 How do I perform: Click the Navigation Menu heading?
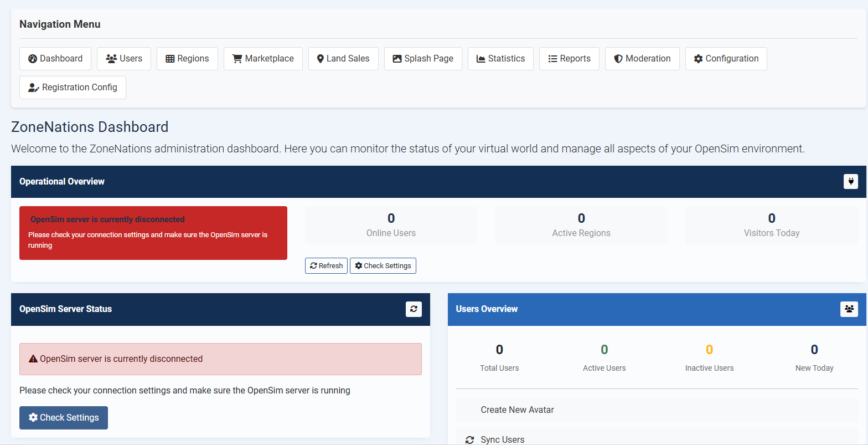[60, 24]
